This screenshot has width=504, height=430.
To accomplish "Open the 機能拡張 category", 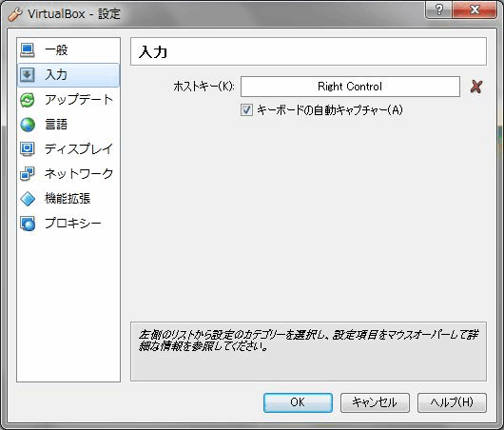I will click(x=68, y=199).
